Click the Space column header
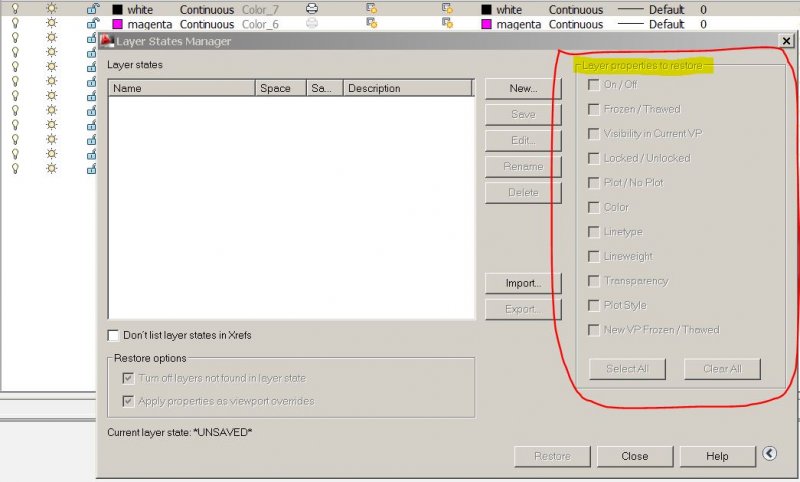 tap(281, 88)
